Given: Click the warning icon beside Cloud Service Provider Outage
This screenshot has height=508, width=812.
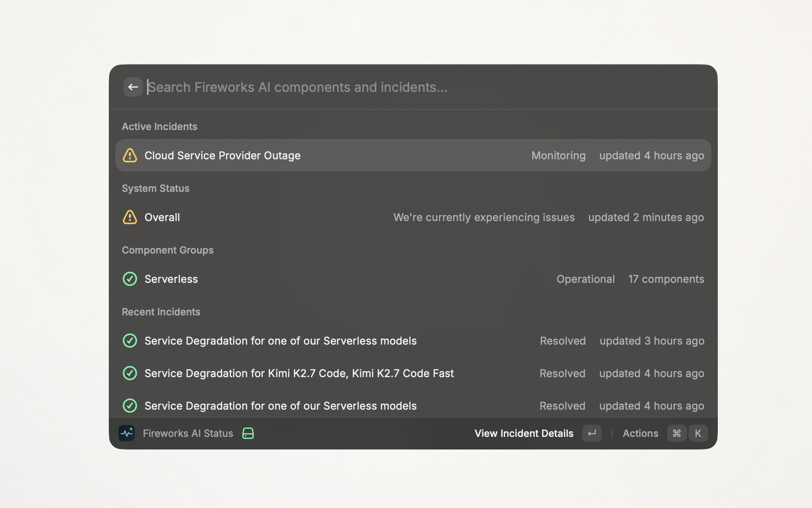Looking at the screenshot, I should pos(130,155).
